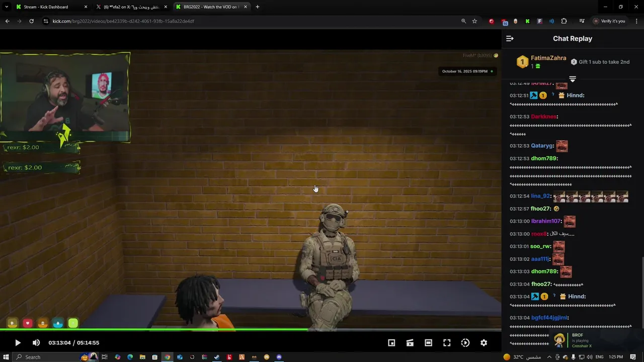The height and width of the screenshot is (362, 644).
Task: Click Gift 1 sub to take 2nd
Action: tap(600, 62)
